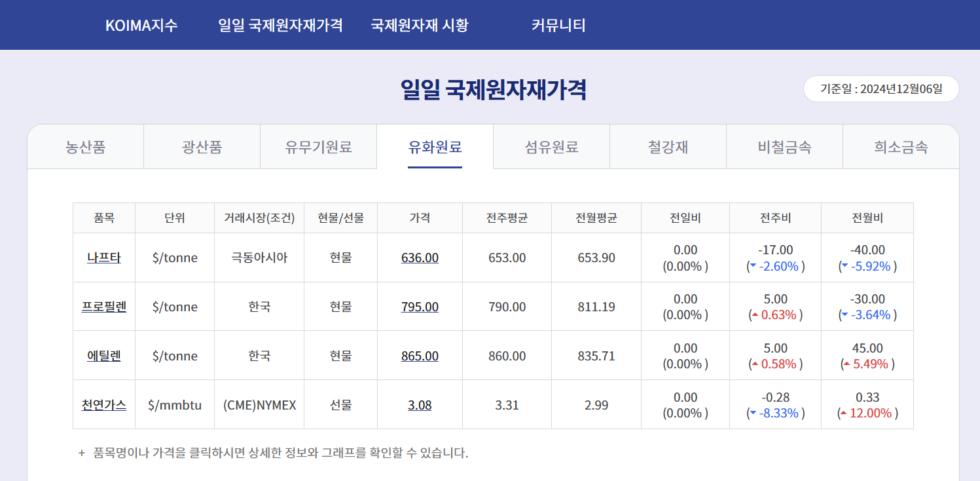
Task: Click the 3.31 weekly average value
Action: point(507,405)
